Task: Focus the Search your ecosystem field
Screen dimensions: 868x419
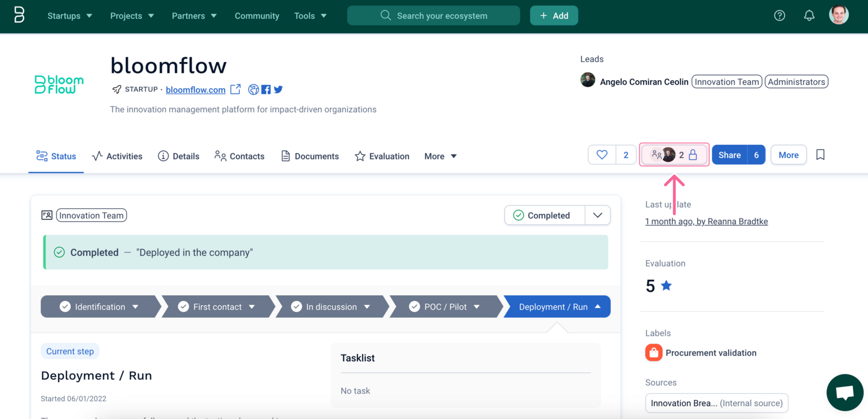Action: pos(433,16)
